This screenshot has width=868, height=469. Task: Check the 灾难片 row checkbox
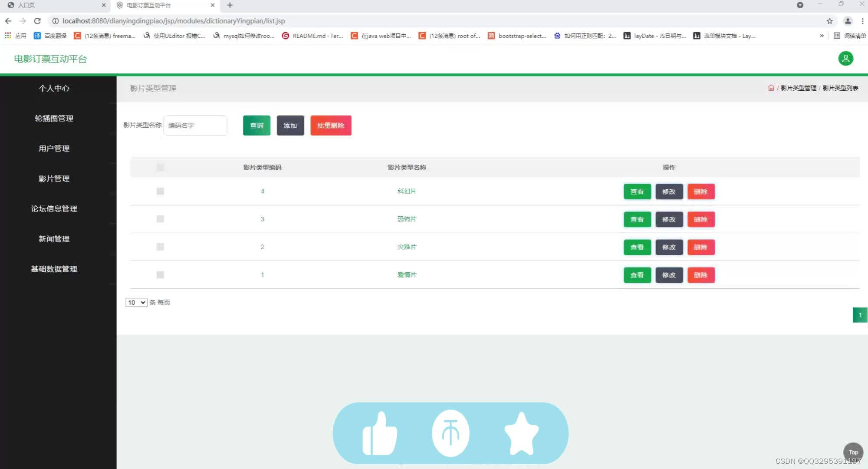coord(160,247)
